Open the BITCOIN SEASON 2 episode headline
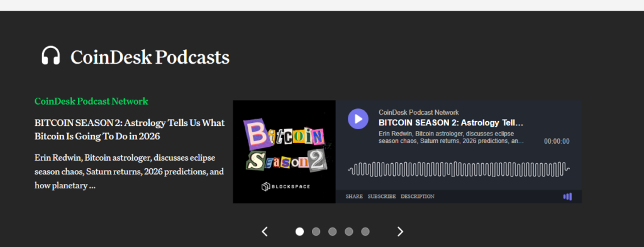 coord(130,129)
